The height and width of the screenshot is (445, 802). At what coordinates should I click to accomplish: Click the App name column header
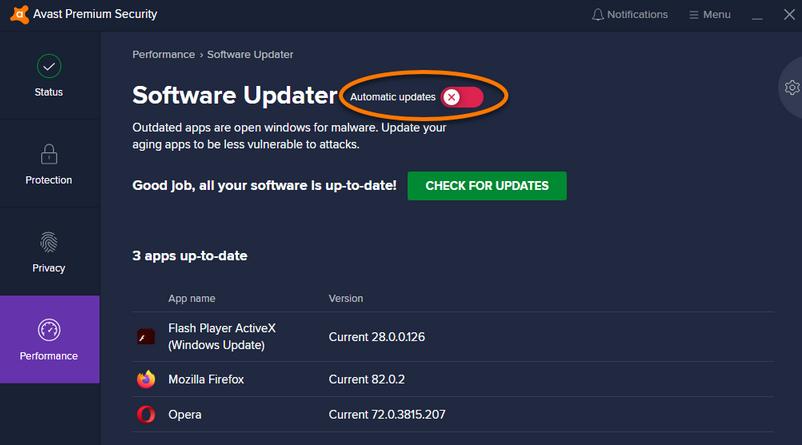click(x=191, y=298)
